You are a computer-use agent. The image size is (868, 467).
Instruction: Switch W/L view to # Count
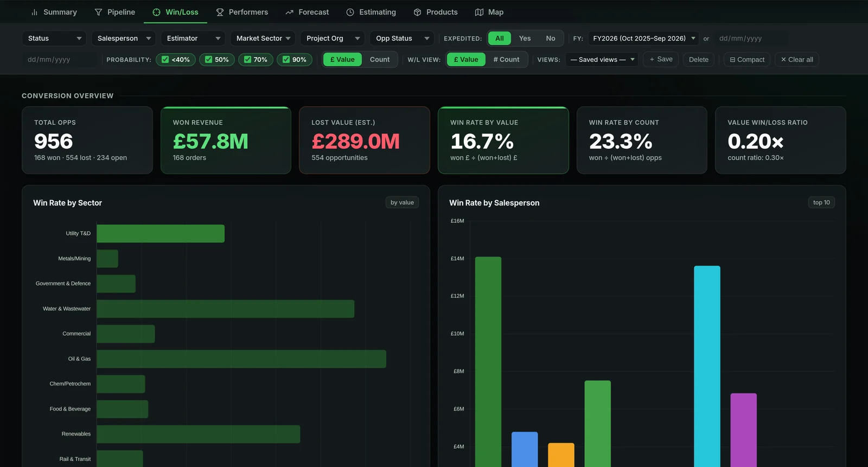point(506,60)
